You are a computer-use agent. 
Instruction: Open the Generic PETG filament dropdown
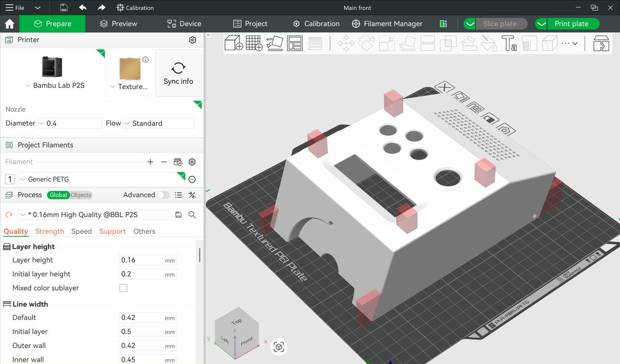tap(101, 179)
